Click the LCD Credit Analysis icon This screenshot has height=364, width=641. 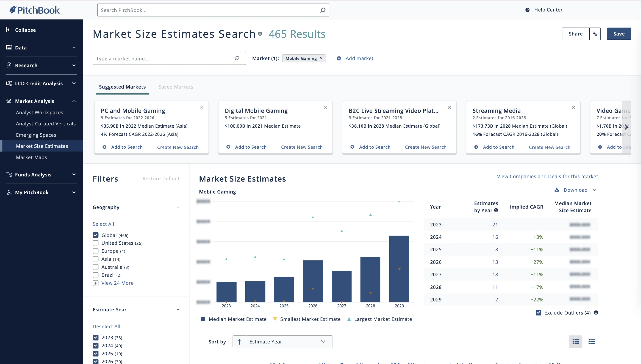(x=9, y=83)
